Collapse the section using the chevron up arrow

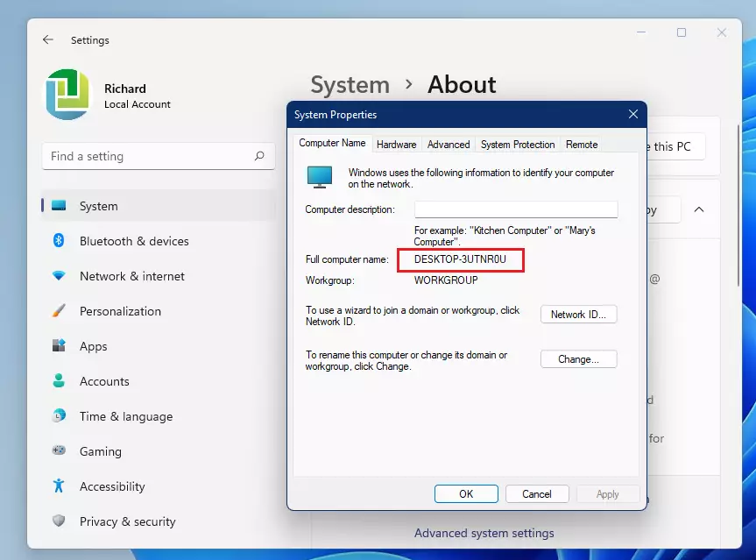coord(699,209)
